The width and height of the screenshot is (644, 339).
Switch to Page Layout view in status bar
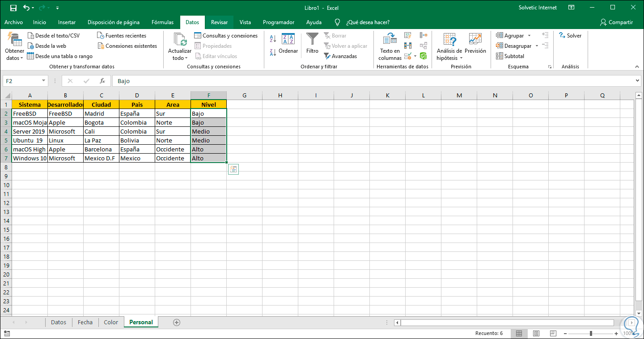point(536,333)
